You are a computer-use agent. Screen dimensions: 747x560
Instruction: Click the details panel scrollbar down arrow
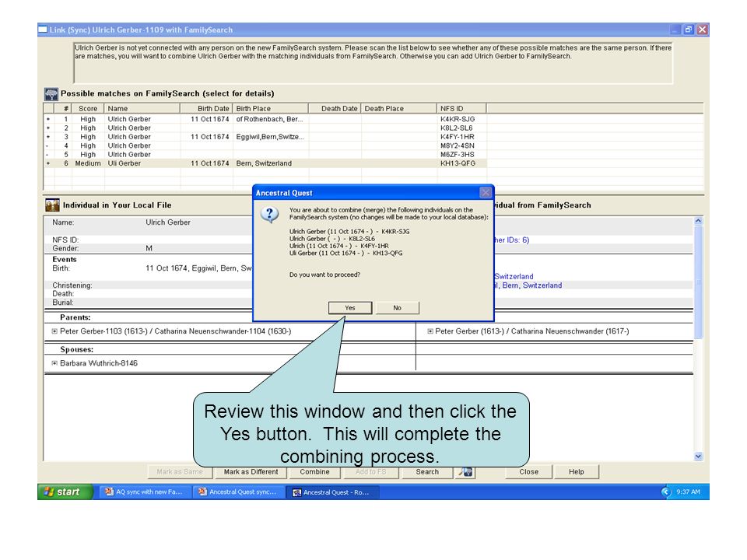(x=698, y=457)
